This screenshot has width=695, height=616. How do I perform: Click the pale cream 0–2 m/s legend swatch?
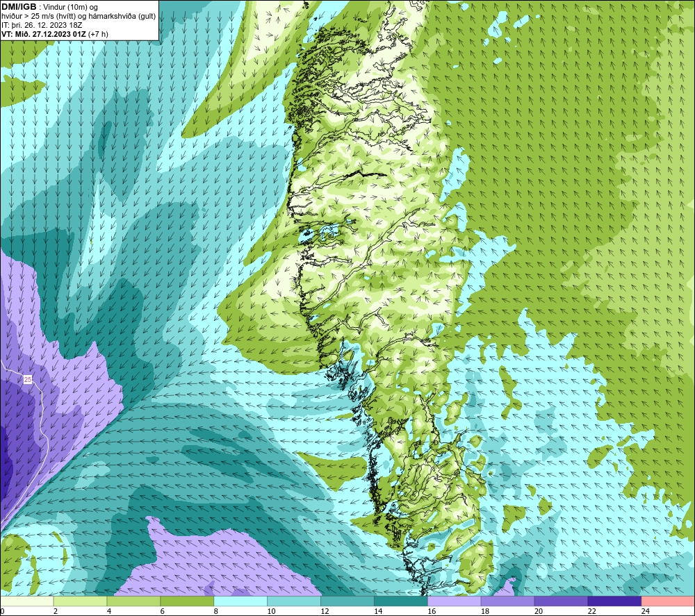click(x=27, y=601)
